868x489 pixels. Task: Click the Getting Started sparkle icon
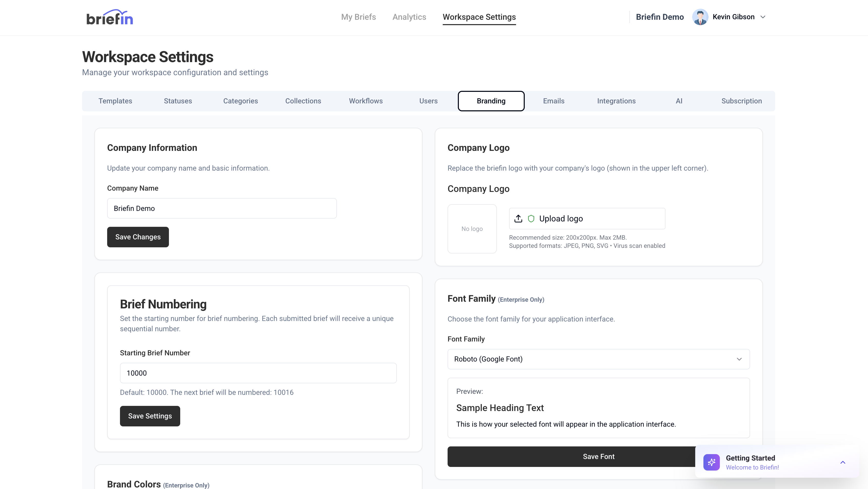(711, 462)
